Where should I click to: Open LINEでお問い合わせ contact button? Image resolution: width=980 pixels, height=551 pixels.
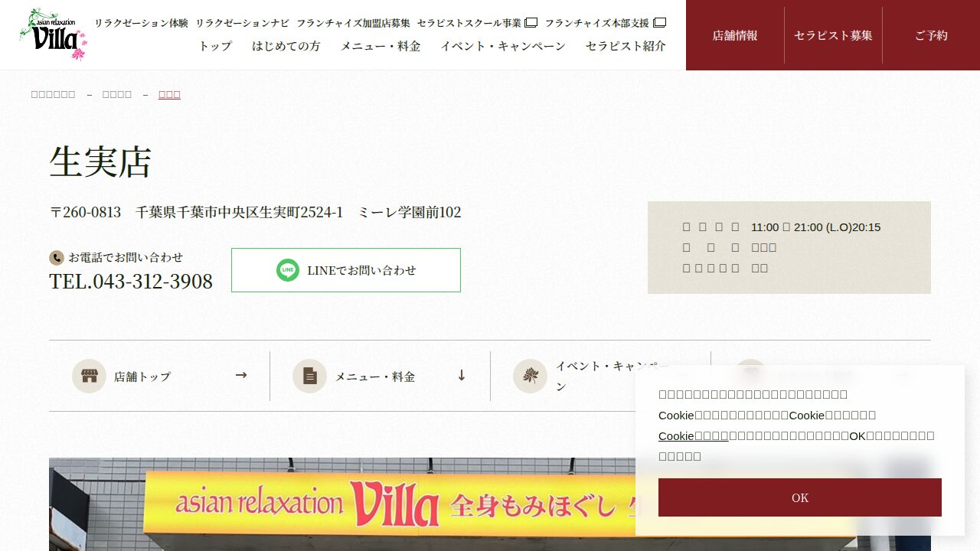[x=346, y=270]
